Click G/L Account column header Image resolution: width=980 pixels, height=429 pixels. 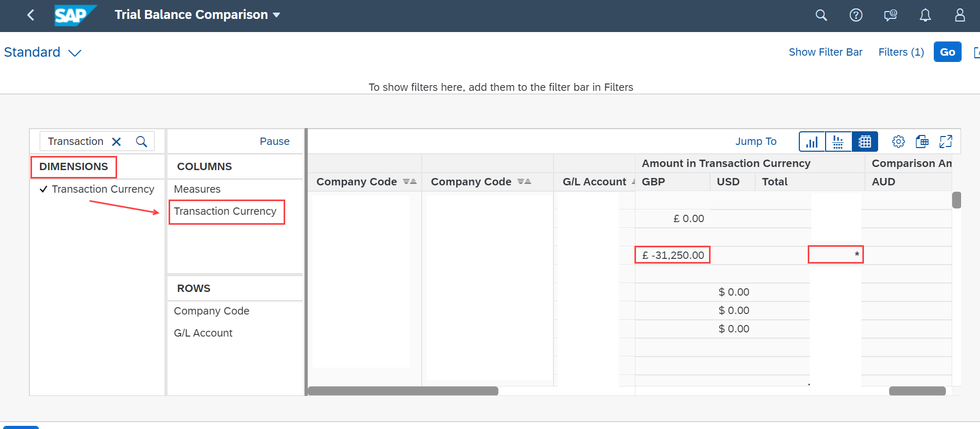594,182
